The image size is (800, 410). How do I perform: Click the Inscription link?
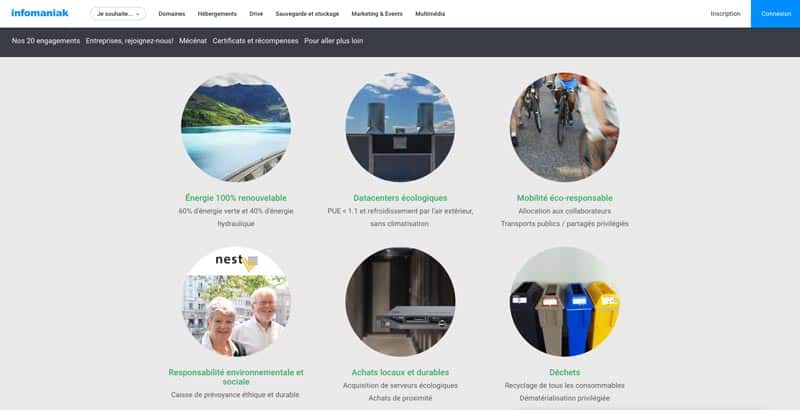pos(725,14)
